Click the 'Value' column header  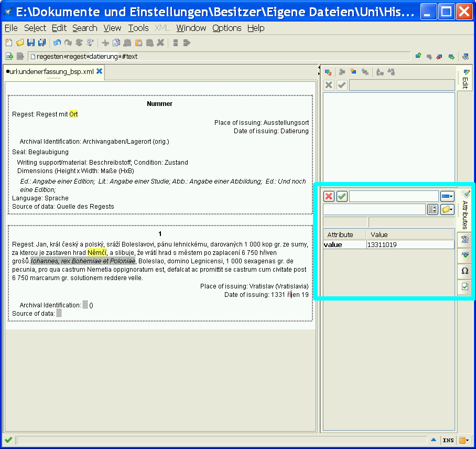point(410,234)
